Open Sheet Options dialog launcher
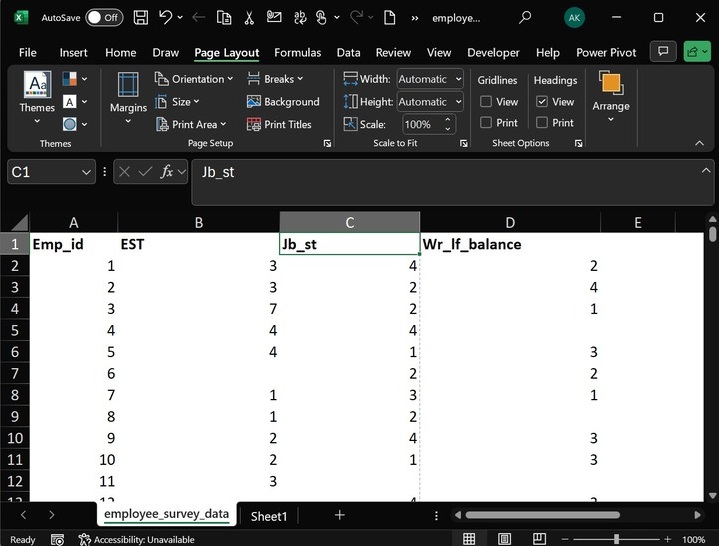The width and height of the screenshot is (719, 546). 579,143
